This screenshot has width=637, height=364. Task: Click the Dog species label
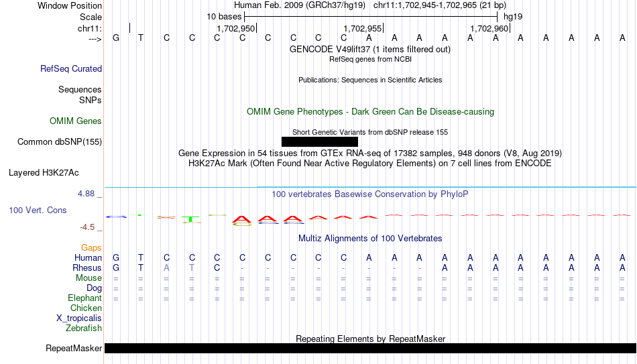coord(95,288)
